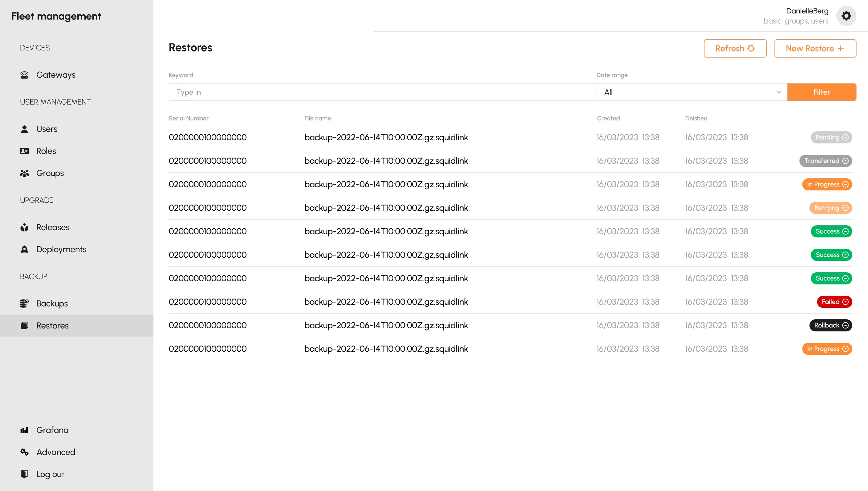Viewport: 868px width, 491px height.
Task: Click the Refresh button
Action: click(735, 49)
